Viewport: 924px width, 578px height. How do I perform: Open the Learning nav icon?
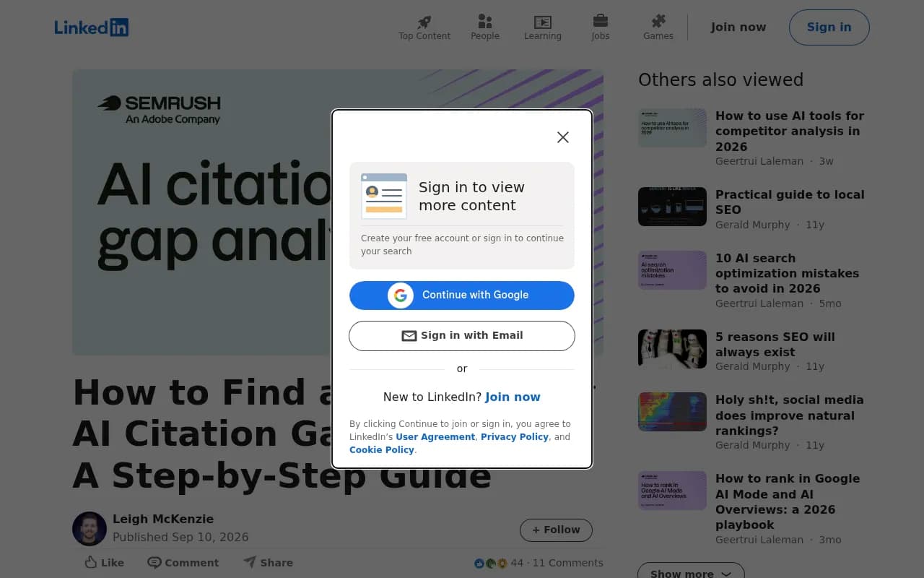(543, 22)
